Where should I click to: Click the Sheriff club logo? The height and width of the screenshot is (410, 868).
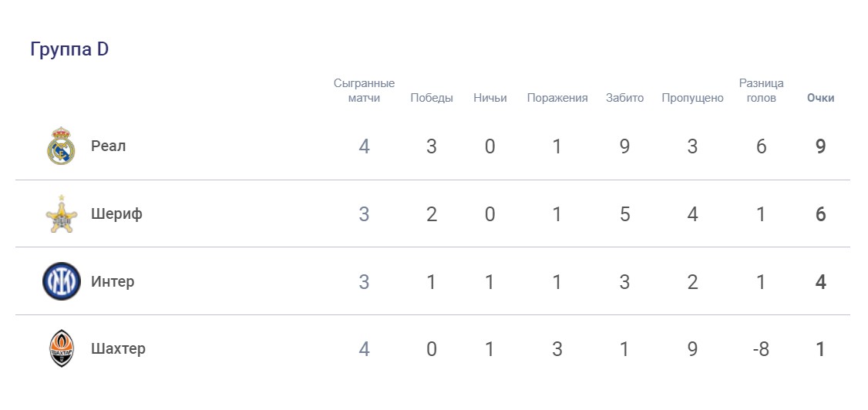[x=61, y=213]
